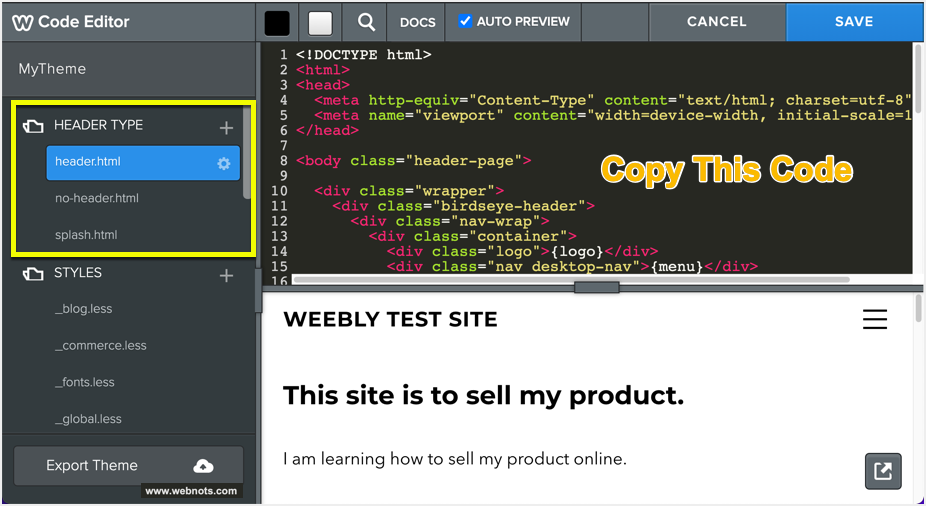Click the MyTheme theme name
The height and width of the screenshot is (506, 926).
pos(52,69)
